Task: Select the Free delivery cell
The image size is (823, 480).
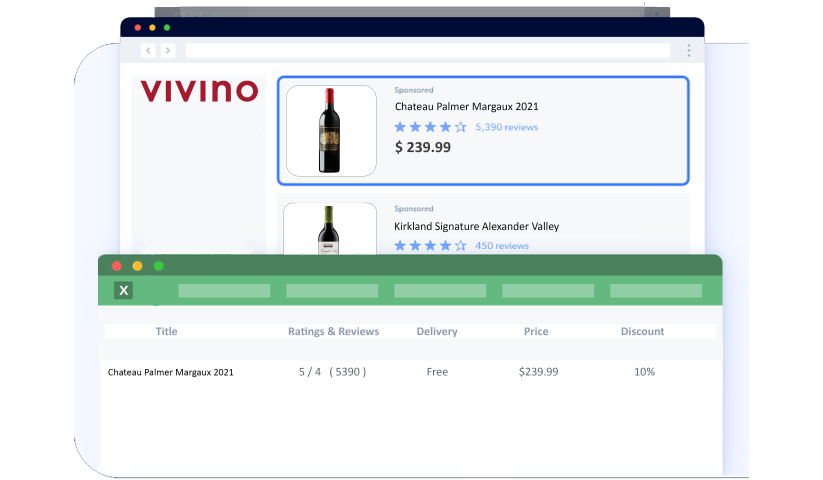Action: (x=437, y=372)
